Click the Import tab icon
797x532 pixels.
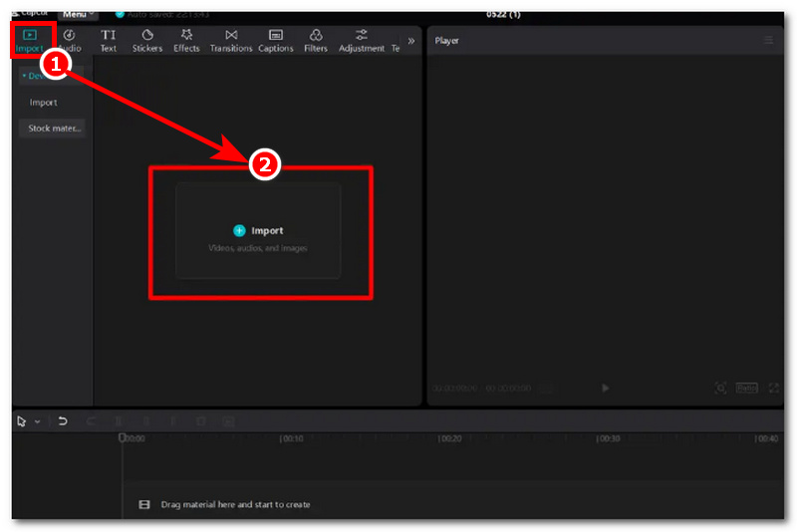point(30,35)
